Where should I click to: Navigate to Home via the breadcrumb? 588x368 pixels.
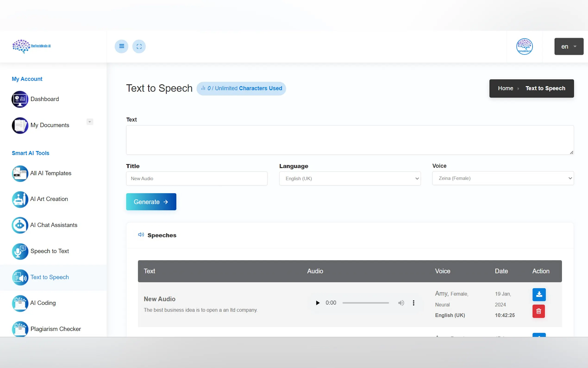pos(505,88)
